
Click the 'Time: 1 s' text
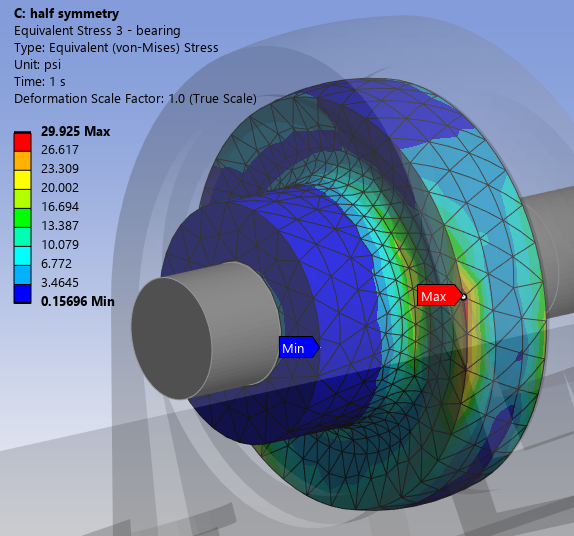click(40, 81)
